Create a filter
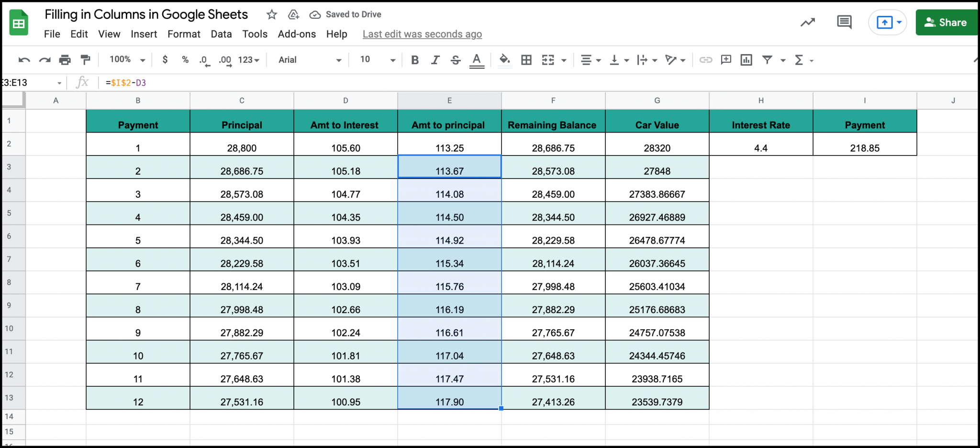Screen dimensions: 980x448 (x=767, y=60)
